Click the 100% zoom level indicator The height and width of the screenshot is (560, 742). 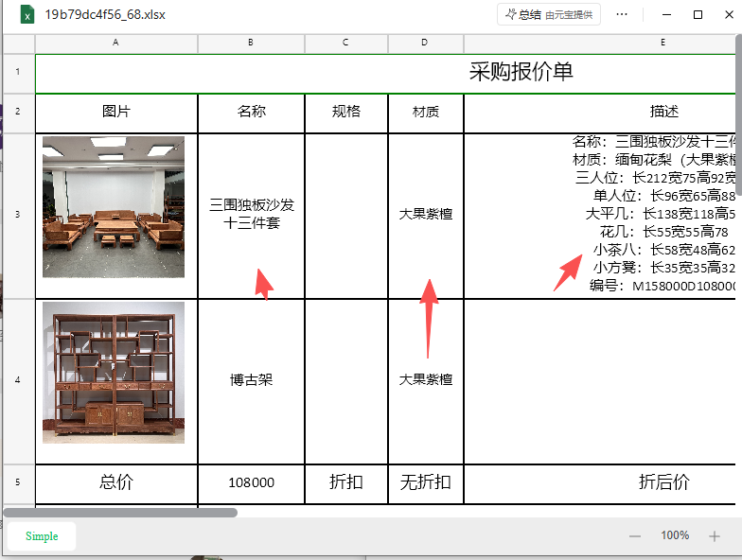[x=675, y=535]
